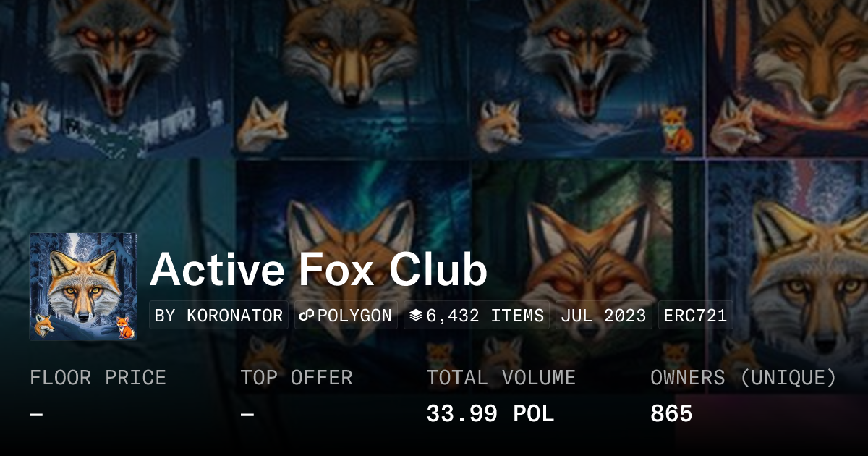Click the Active Fox Club title
This screenshot has height=456, width=868.
point(318,271)
